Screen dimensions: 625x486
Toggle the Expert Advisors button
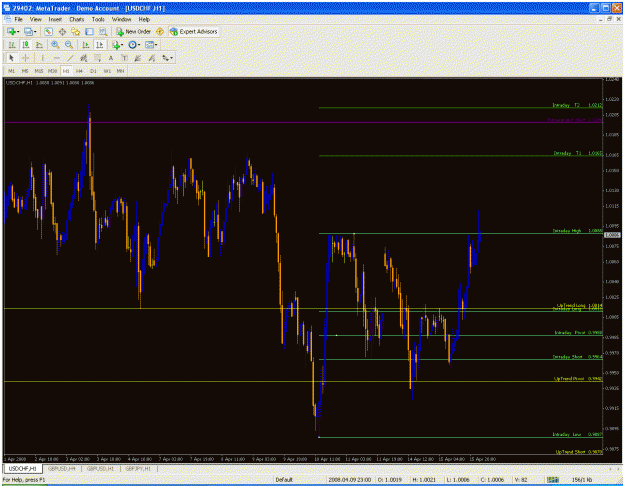click(194, 31)
